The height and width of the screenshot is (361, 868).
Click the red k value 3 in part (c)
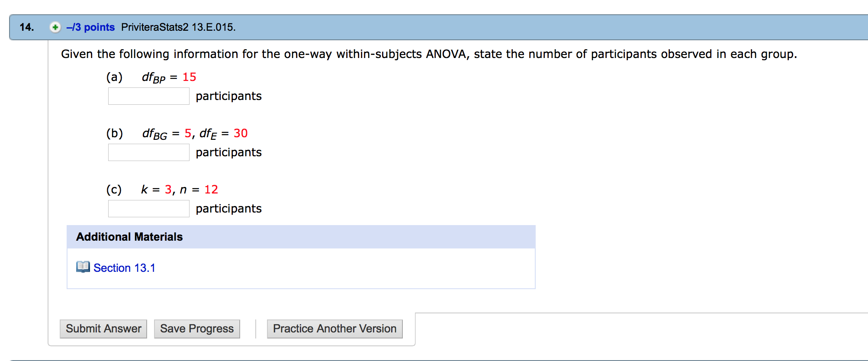click(168, 190)
